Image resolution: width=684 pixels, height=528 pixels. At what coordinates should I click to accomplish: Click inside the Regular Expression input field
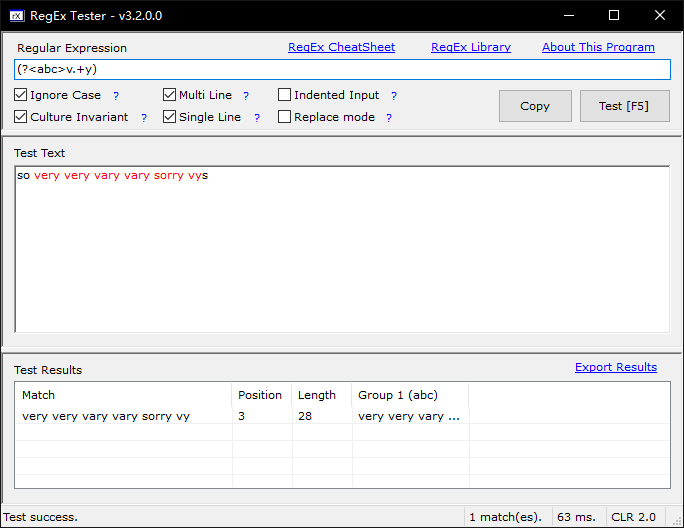[x=340, y=69]
